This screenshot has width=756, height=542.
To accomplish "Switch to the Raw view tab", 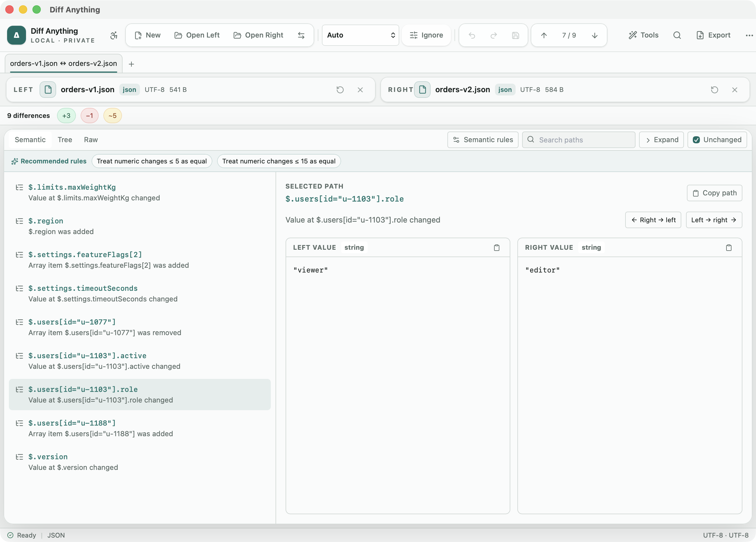I will point(91,140).
